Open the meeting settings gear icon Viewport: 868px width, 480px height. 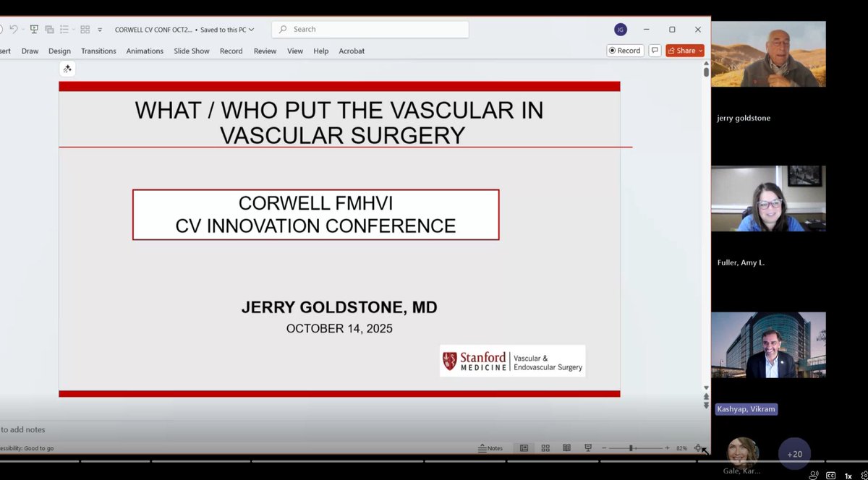(865, 476)
